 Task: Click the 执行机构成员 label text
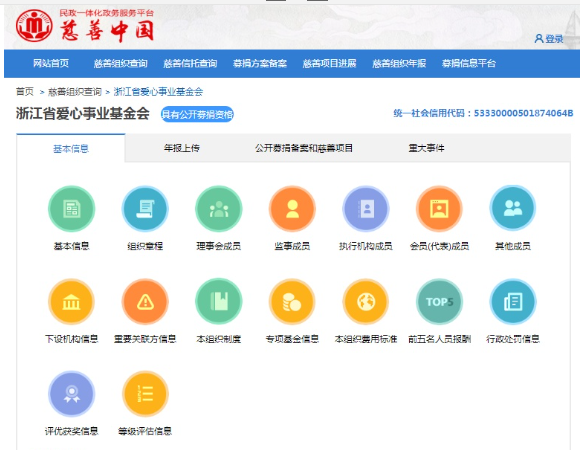click(366, 246)
